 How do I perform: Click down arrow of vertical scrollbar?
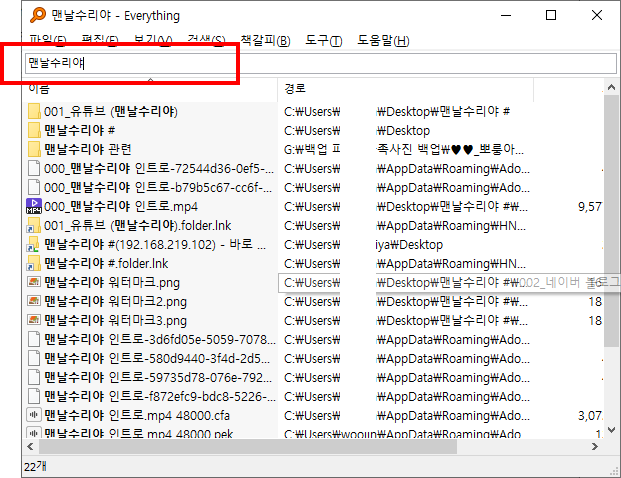pos(611,430)
